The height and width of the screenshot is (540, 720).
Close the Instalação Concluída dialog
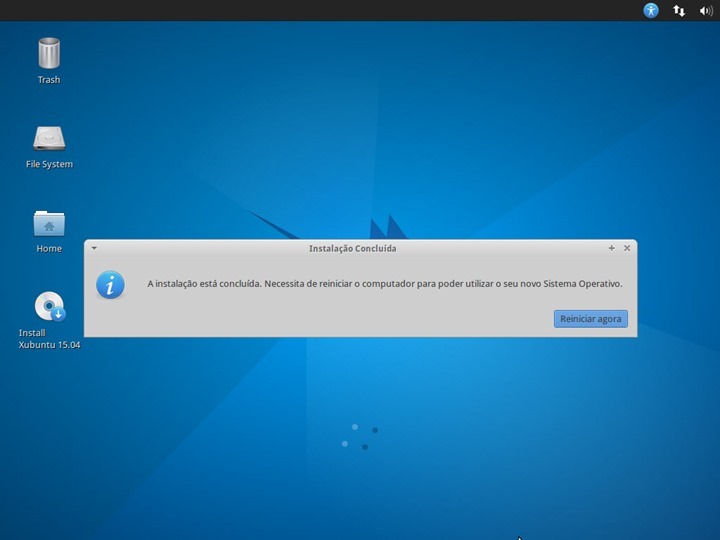(x=627, y=248)
